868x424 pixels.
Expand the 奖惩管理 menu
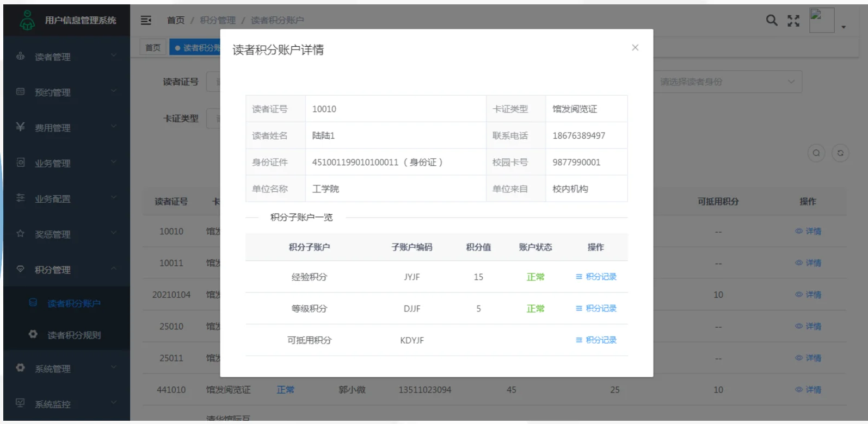[66, 234]
